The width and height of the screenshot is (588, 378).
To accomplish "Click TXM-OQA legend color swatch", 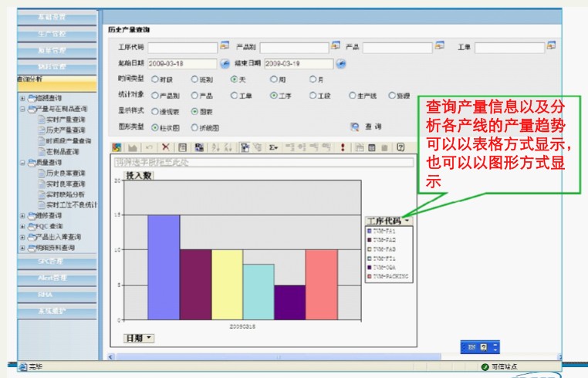I will [370, 268].
